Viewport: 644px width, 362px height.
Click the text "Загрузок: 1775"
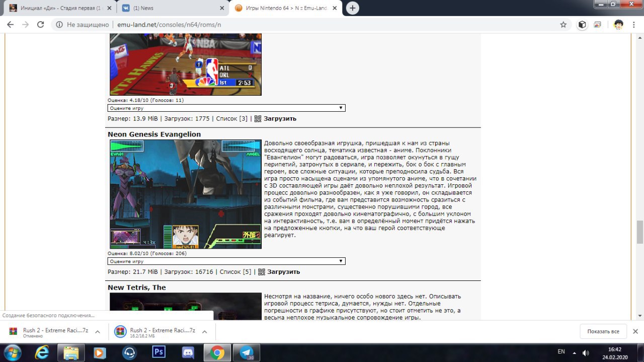pos(187,119)
